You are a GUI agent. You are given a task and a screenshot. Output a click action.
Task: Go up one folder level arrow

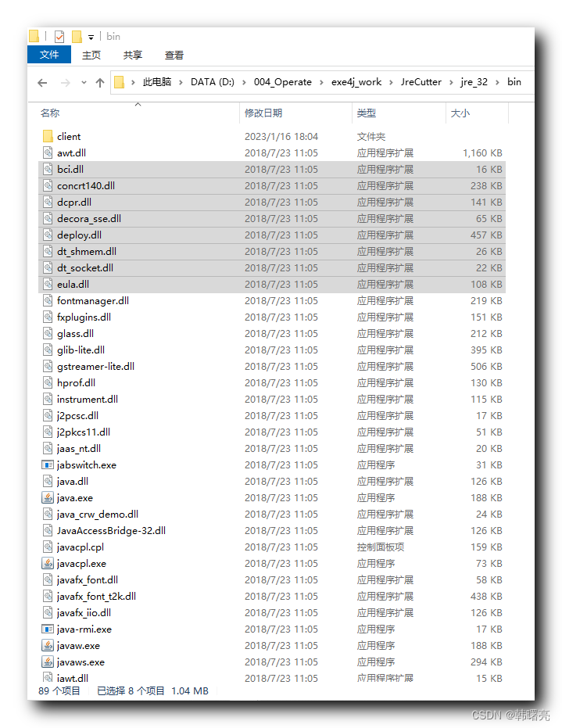pyautogui.click(x=100, y=83)
